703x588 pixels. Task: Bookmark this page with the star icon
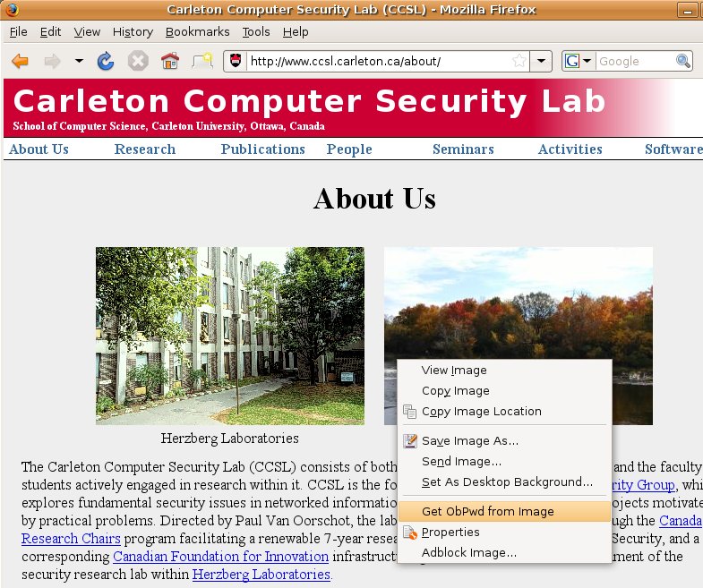tap(519, 61)
